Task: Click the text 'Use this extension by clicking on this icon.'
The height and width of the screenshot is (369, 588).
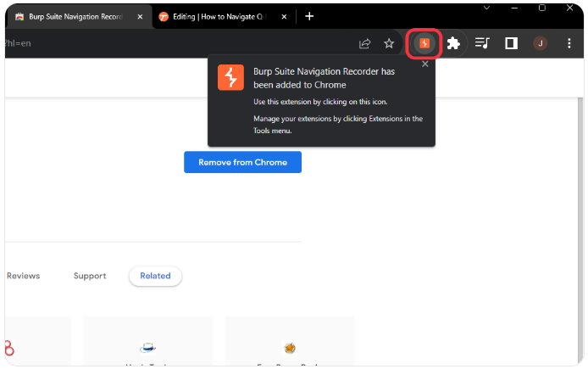Action: (x=320, y=102)
